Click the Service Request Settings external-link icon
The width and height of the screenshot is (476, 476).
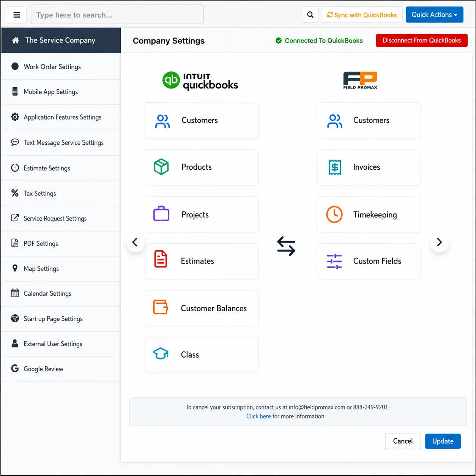(x=15, y=218)
